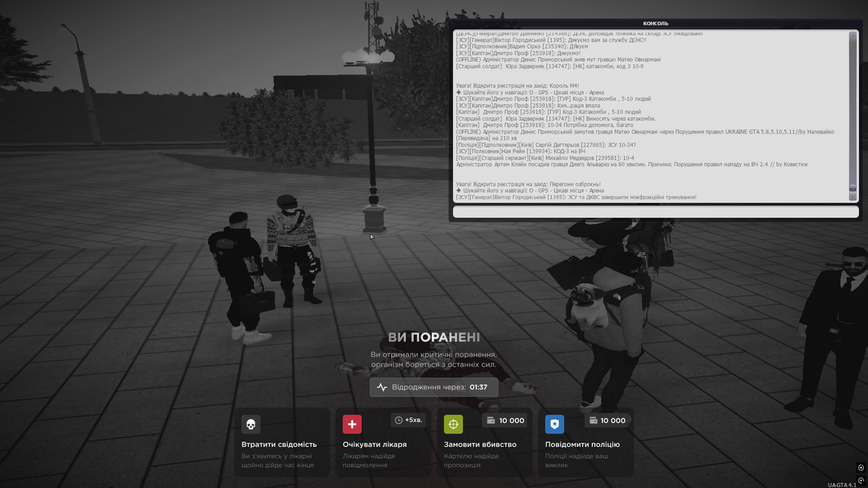
Task: Click the white skull icon
Action: pyautogui.click(x=251, y=424)
